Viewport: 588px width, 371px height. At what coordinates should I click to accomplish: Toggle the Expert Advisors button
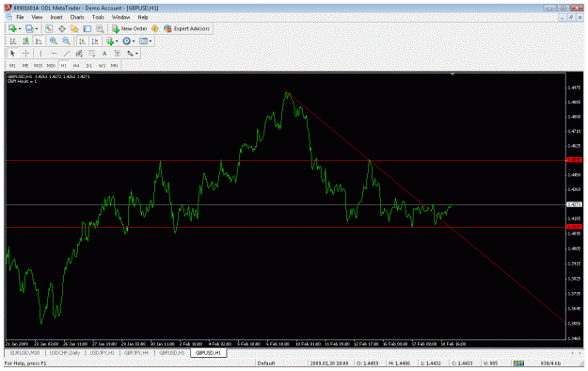coord(187,29)
